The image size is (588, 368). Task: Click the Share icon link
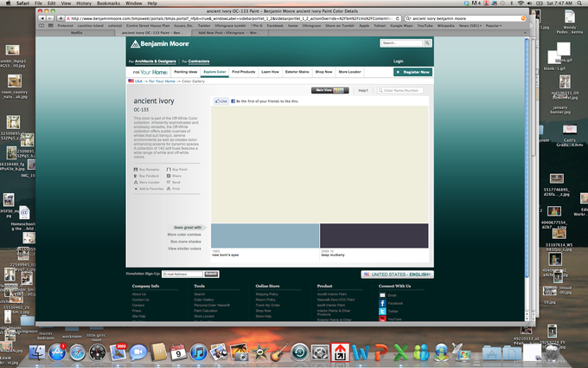(174, 176)
